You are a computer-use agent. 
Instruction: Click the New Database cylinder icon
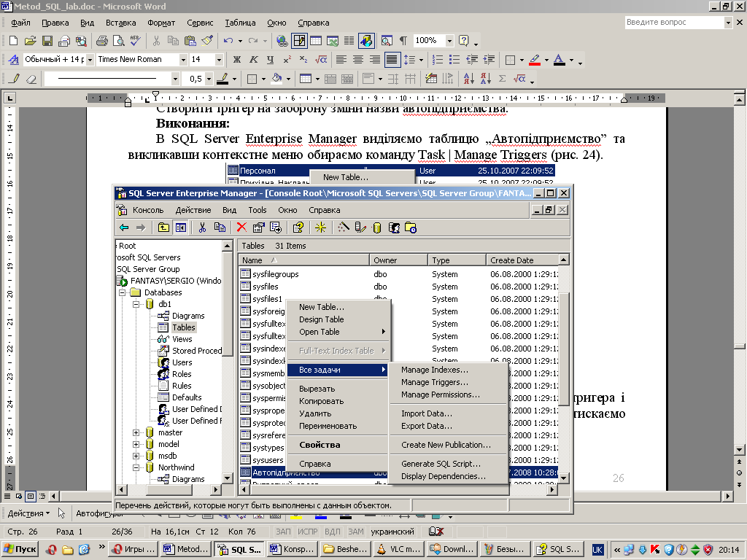pyautogui.click(x=377, y=227)
